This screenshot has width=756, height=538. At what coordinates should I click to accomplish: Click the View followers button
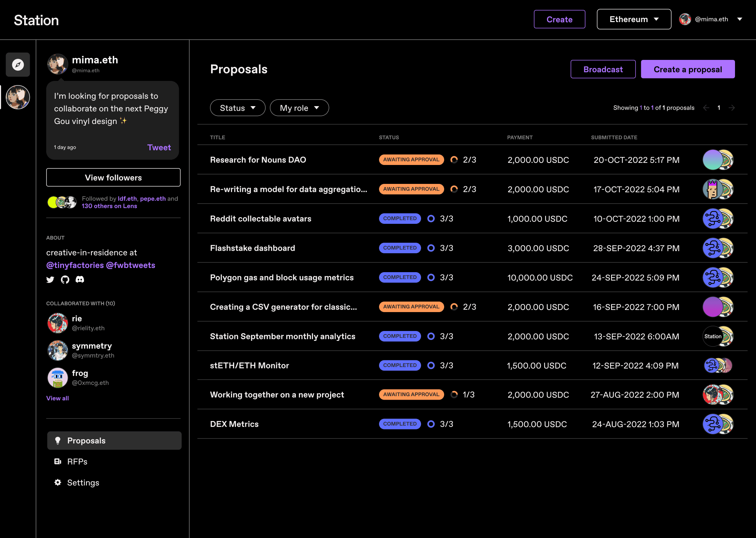(x=113, y=178)
